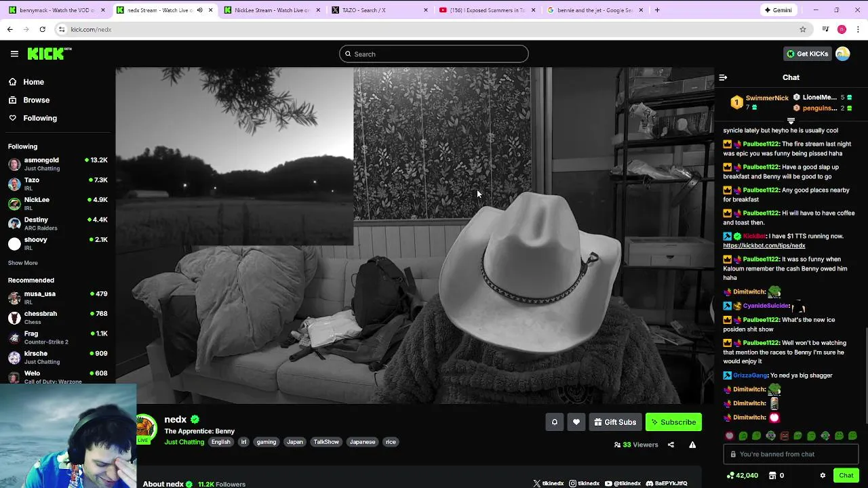Open user profile avatar menu

coord(843,54)
